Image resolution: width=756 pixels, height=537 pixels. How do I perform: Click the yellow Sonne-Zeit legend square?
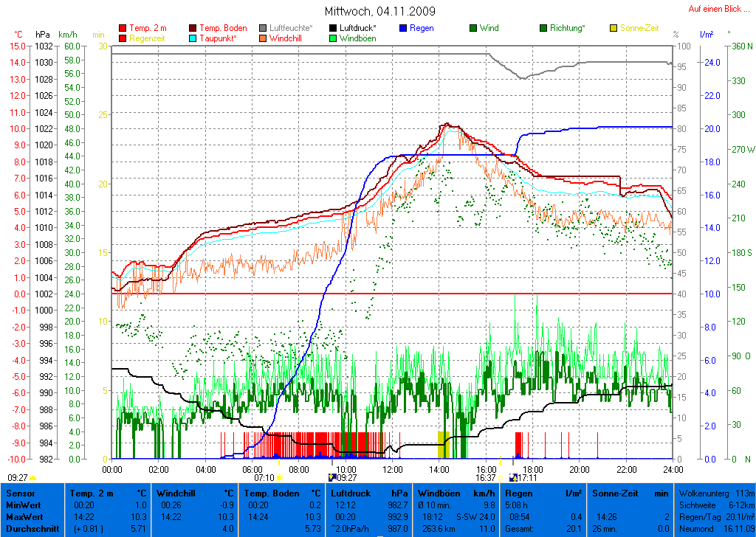click(614, 28)
